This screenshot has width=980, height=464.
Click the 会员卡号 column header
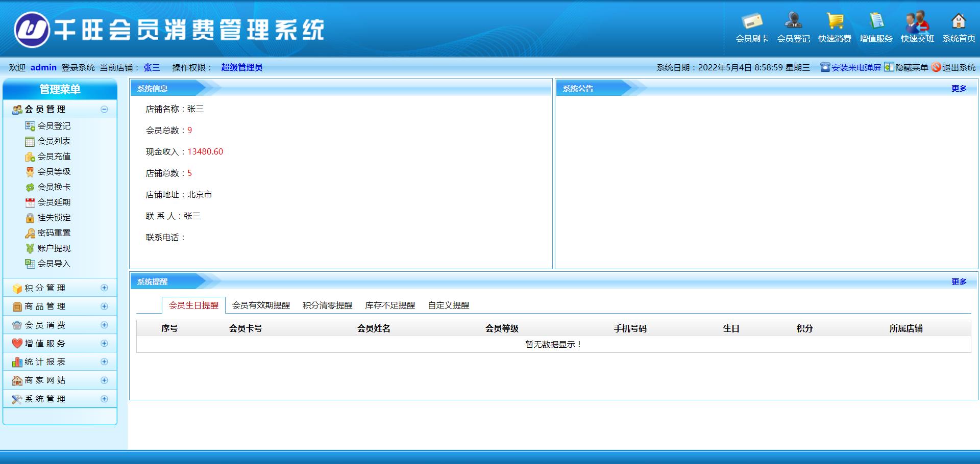(246, 328)
